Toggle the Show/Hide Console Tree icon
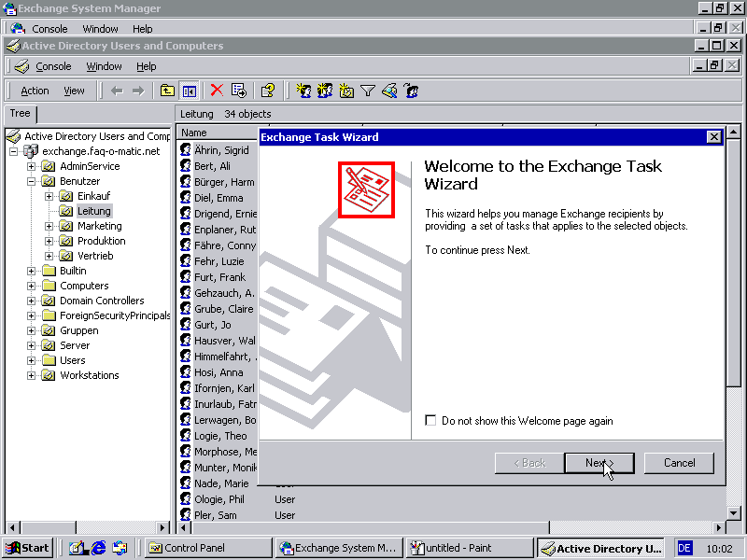The width and height of the screenshot is (747, 560). (x=190, y=91)
